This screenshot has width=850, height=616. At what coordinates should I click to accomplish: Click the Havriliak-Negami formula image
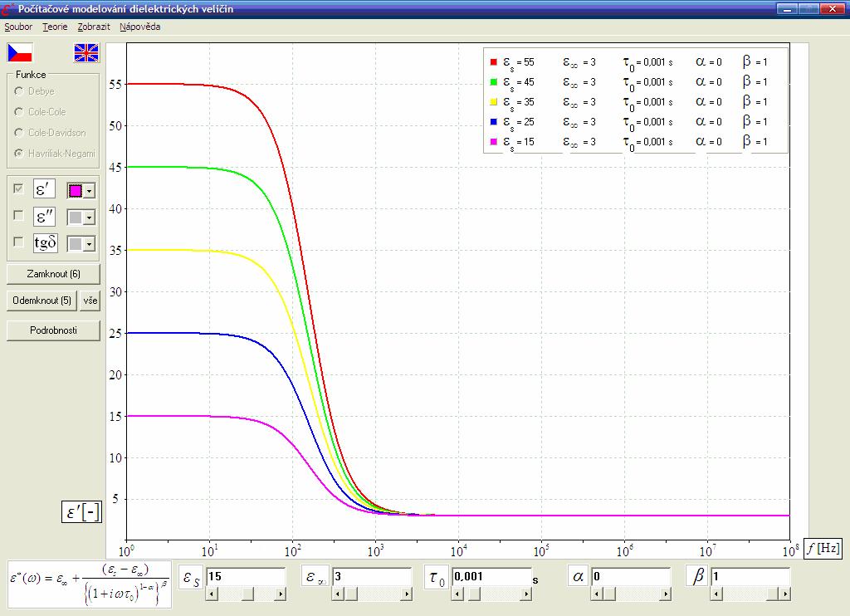pos(90,584)
